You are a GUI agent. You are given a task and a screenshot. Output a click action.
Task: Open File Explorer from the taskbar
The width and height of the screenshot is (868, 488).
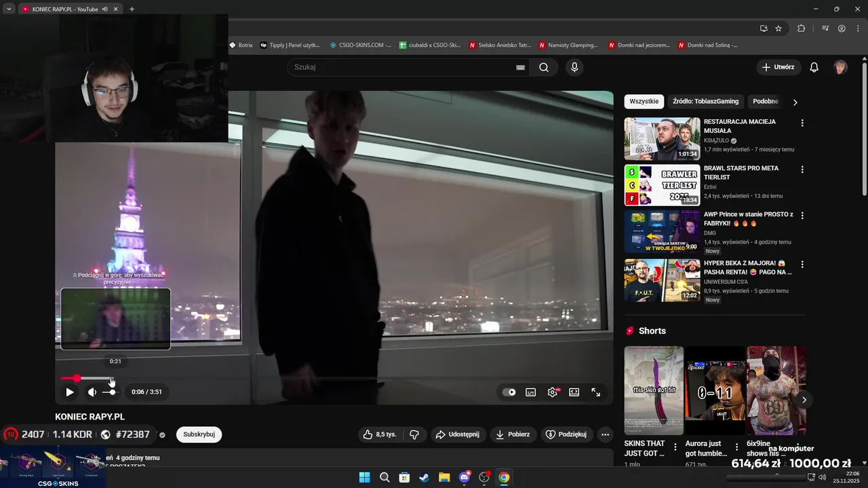click(x=444, y=477)
